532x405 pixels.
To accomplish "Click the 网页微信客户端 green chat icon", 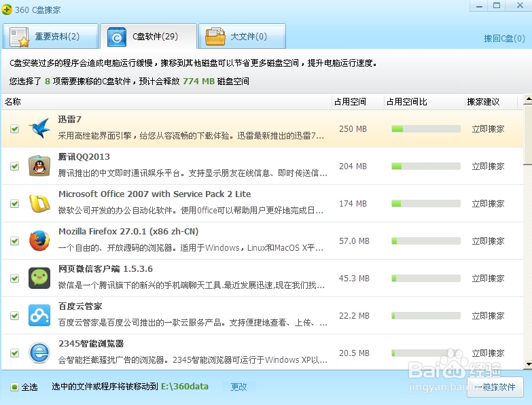I will (x=39, y=278).
